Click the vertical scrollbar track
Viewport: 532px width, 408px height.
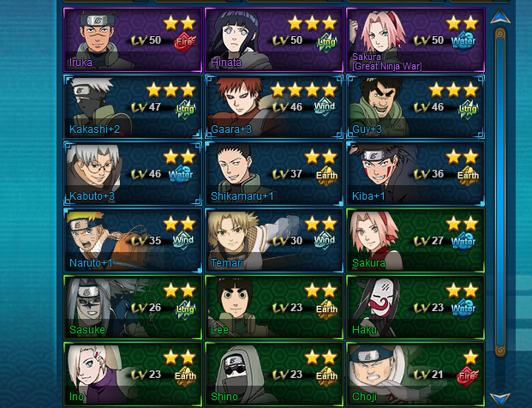pos(500,192)
